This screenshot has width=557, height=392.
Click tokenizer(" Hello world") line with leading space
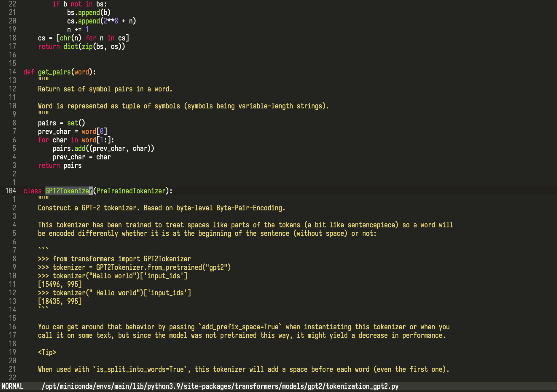point(115,293)
